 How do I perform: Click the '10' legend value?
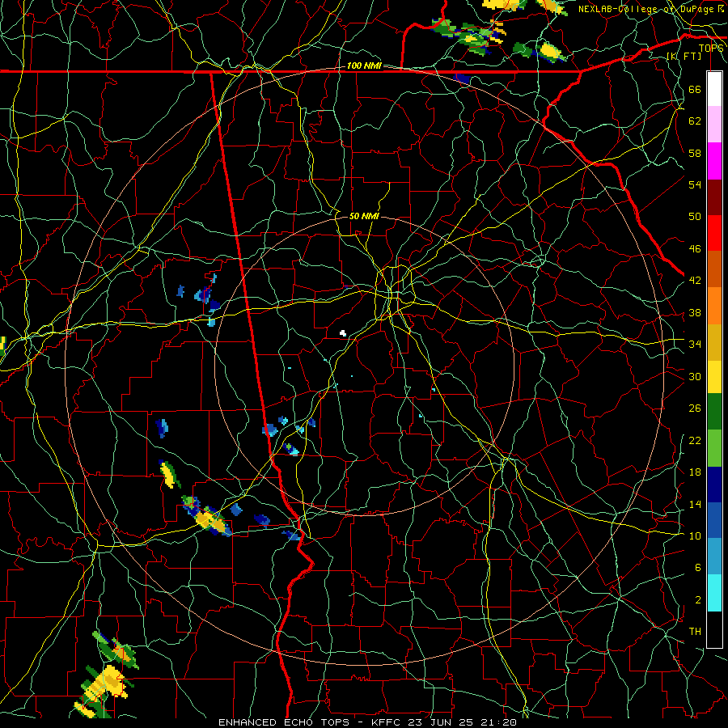[x=695, y=535]
